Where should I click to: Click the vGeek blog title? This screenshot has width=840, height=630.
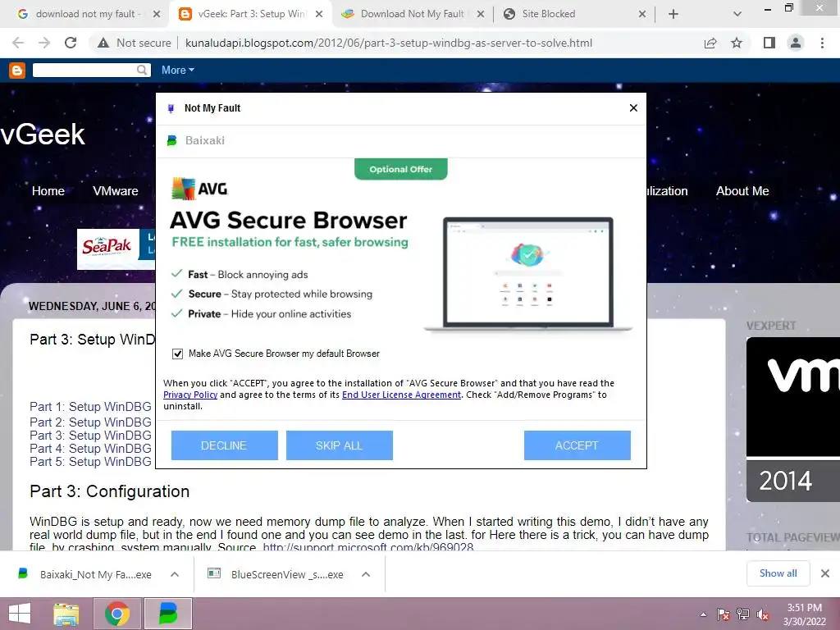pyautogui.click(x=43, y=134)
